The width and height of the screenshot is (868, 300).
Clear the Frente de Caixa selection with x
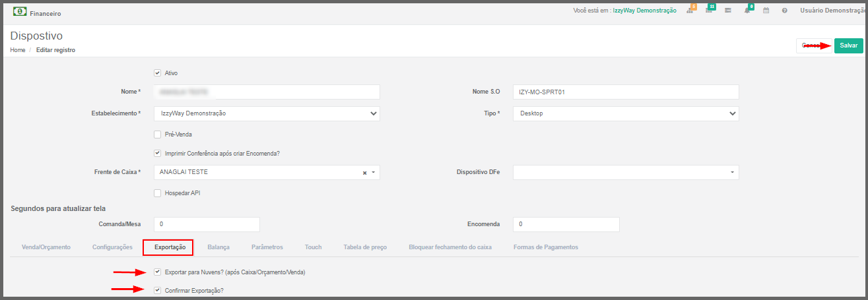364,173
